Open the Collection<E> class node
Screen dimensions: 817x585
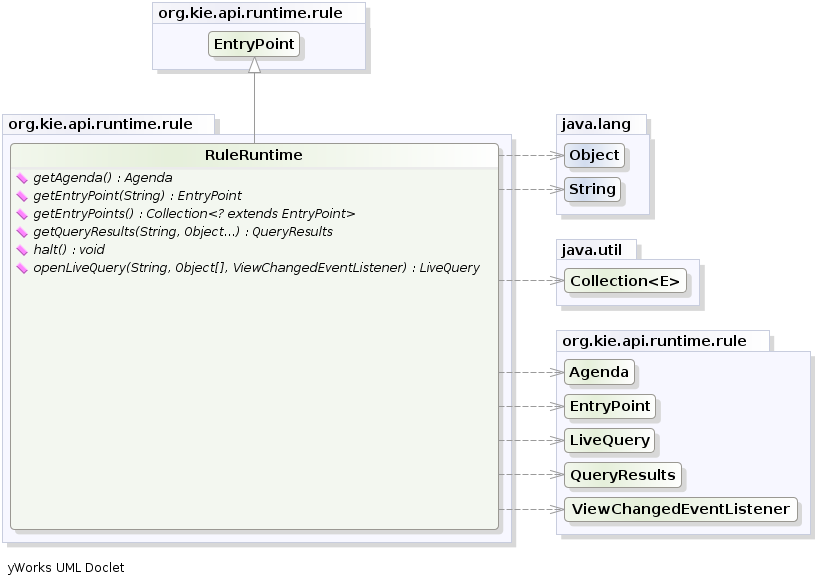pos(625,281)
